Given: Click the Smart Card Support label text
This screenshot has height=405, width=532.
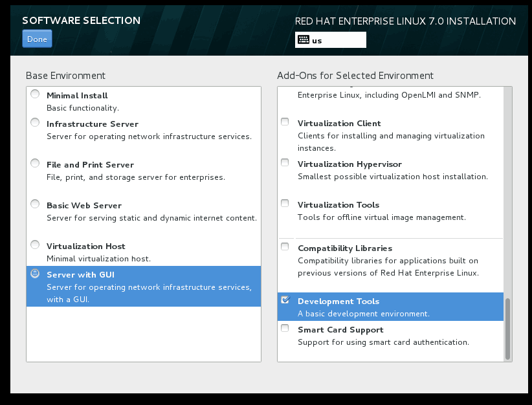Looking at the screenshot, I should click(340, 330).
